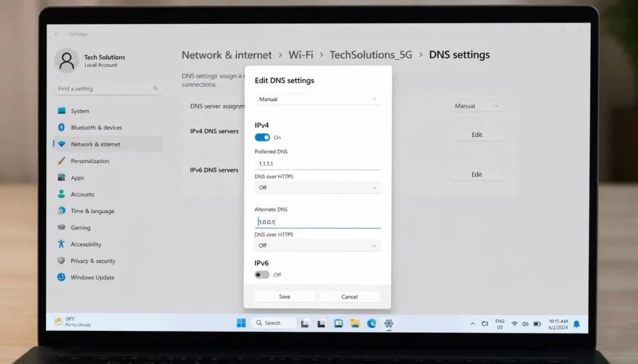Open the Windows Start button

(x=241, y=323)
